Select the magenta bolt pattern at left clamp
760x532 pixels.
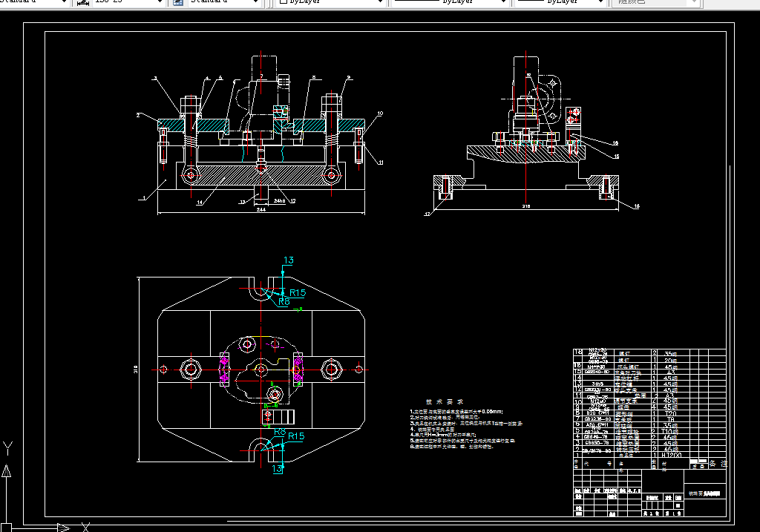[x=224, y=370]
